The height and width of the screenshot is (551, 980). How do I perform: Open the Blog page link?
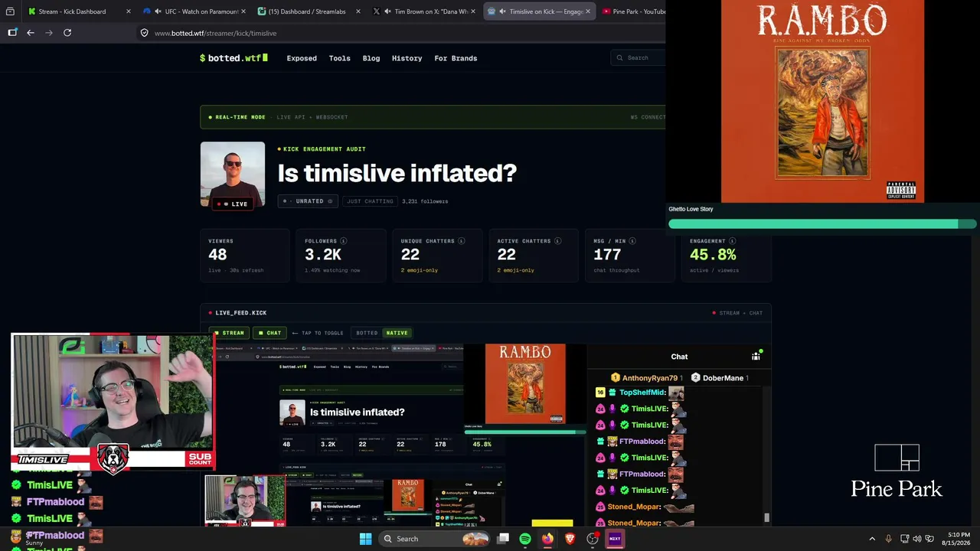(x=371, y=58)
